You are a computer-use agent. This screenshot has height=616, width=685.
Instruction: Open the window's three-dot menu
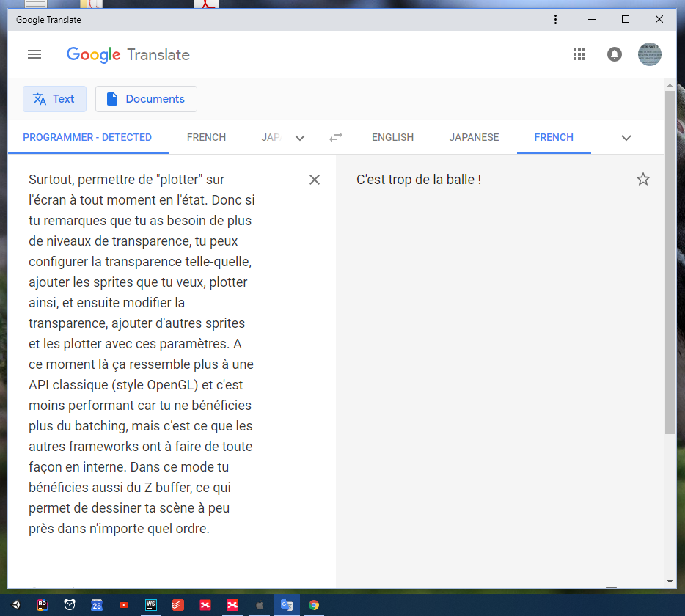[556, 20]
